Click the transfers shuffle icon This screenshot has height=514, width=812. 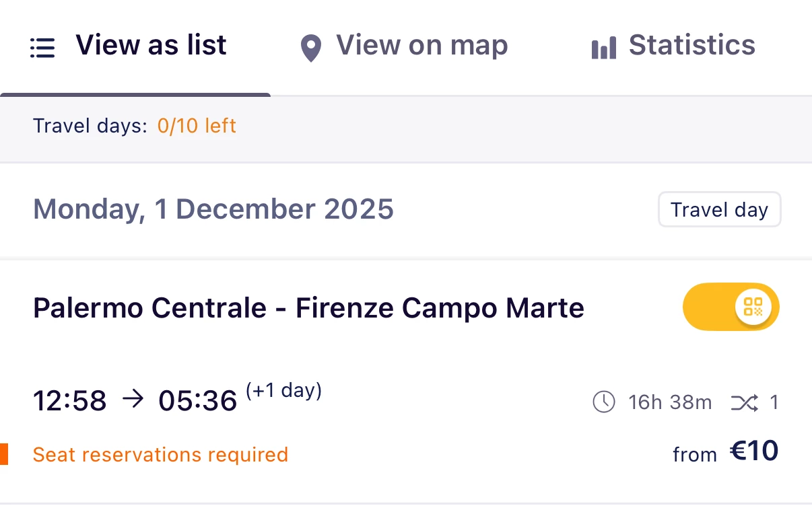pos(744,403)
